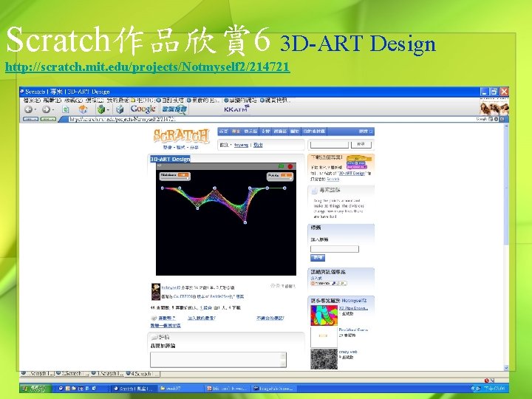Click the Google logo in toolbar
Image resolution: width=532 pixels, height=399 pixels.
click(143, 109)
